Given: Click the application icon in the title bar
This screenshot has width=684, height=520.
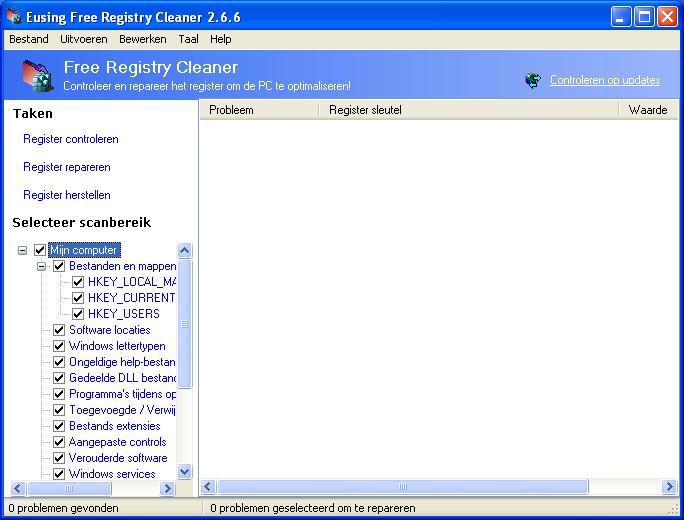Looking at the screenshot, I should [x=14, y=17].
